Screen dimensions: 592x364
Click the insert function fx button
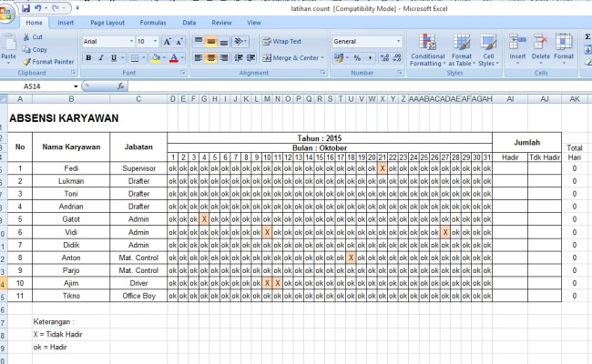point(121,86)
